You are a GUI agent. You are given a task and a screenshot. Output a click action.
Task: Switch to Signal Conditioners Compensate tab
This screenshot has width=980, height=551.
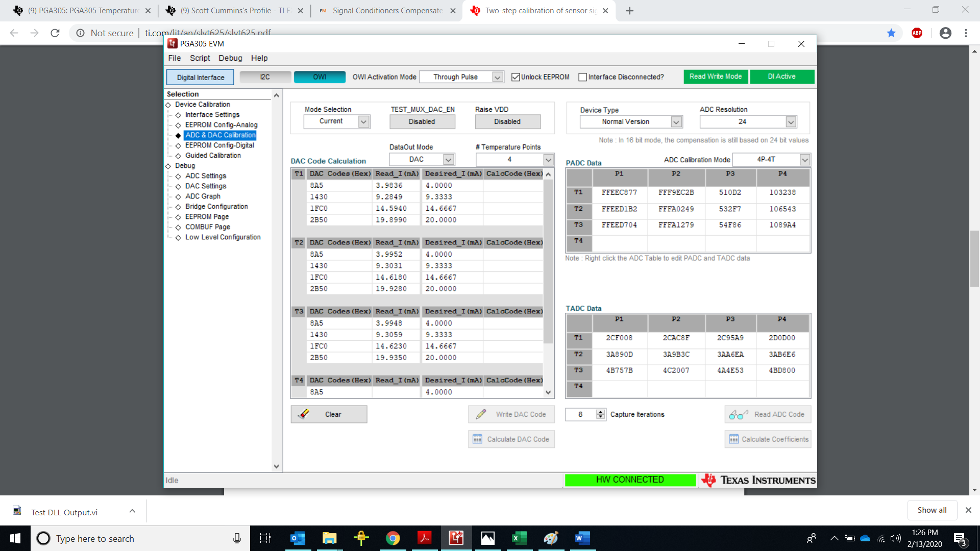[386, 11]
